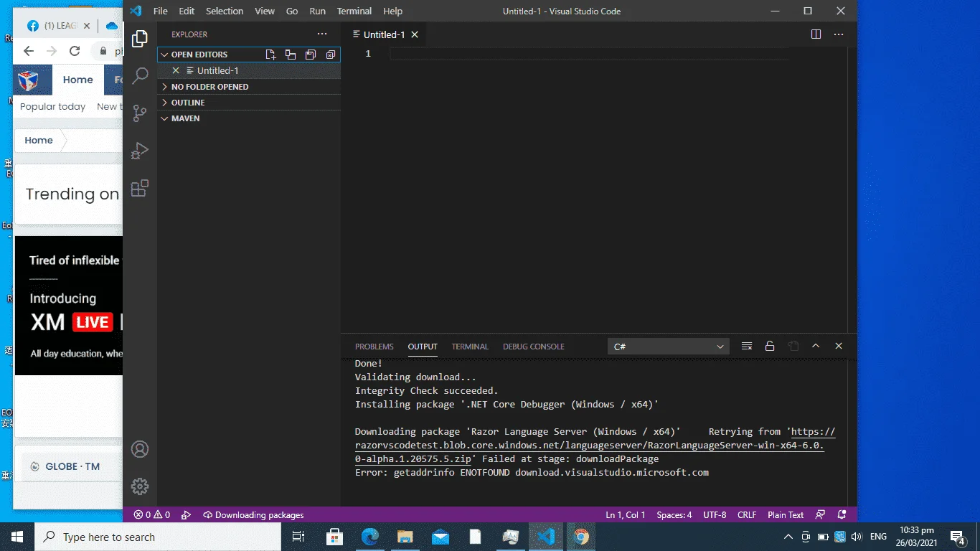The height and width of the screenshot is (551, 980).
Task: Open the Debug Console tab
Action: point(534,347)
